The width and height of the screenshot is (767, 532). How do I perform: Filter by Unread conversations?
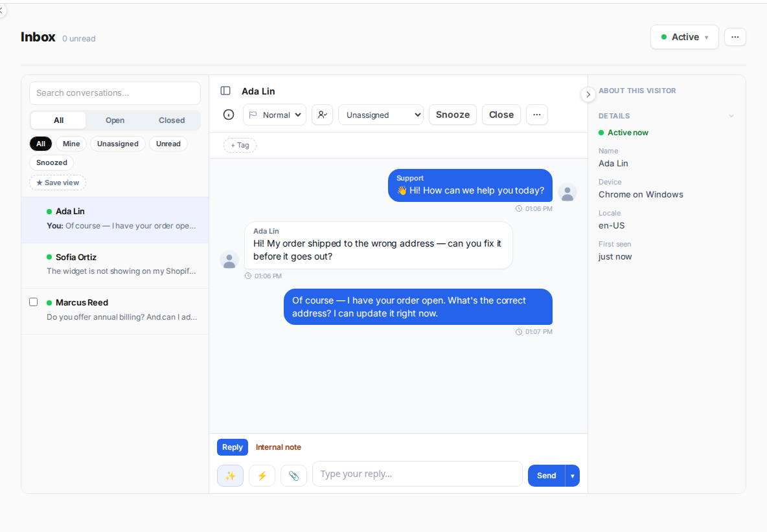click(x=168, y=144)
